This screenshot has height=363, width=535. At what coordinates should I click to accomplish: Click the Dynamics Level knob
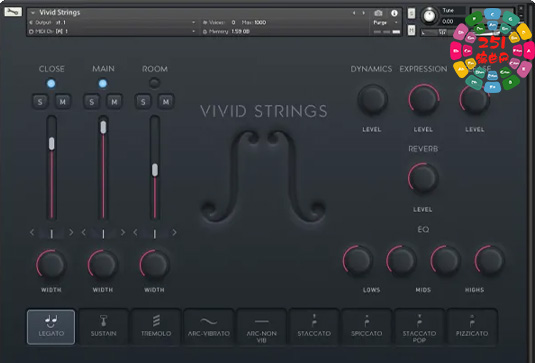coord(372,99)
